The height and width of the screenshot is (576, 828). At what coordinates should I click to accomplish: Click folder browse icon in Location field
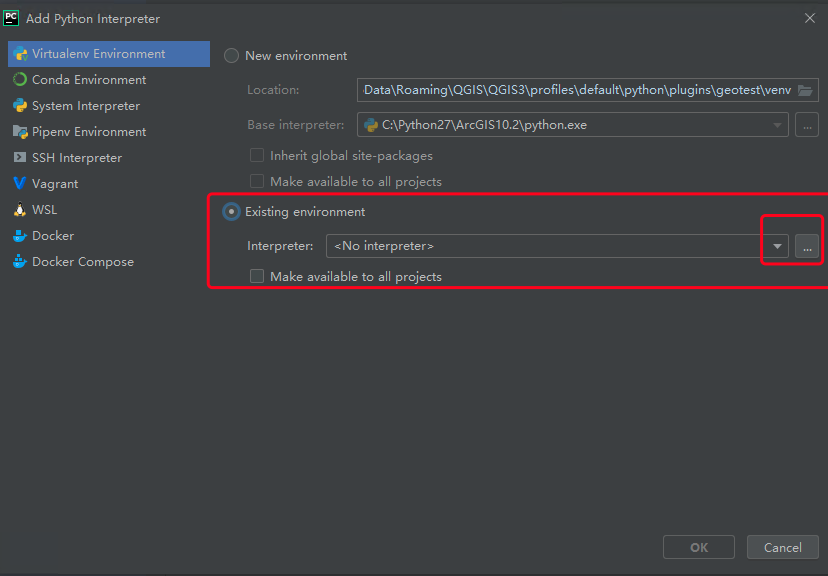(x=805, y=90)
